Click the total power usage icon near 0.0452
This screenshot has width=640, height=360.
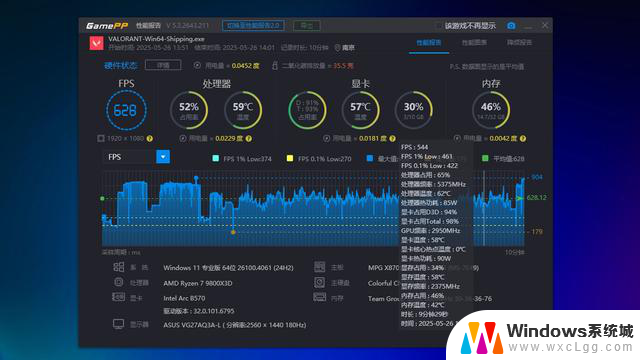(197, 65)
